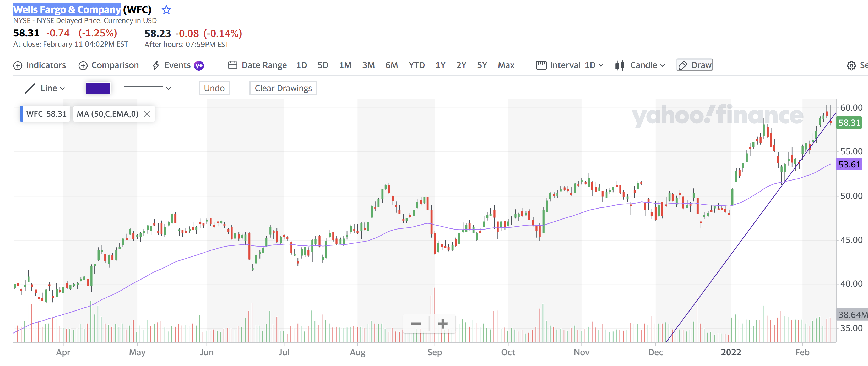Click the green 58.31 price tag
Screen dimensions: 868x366
point(849,123)
